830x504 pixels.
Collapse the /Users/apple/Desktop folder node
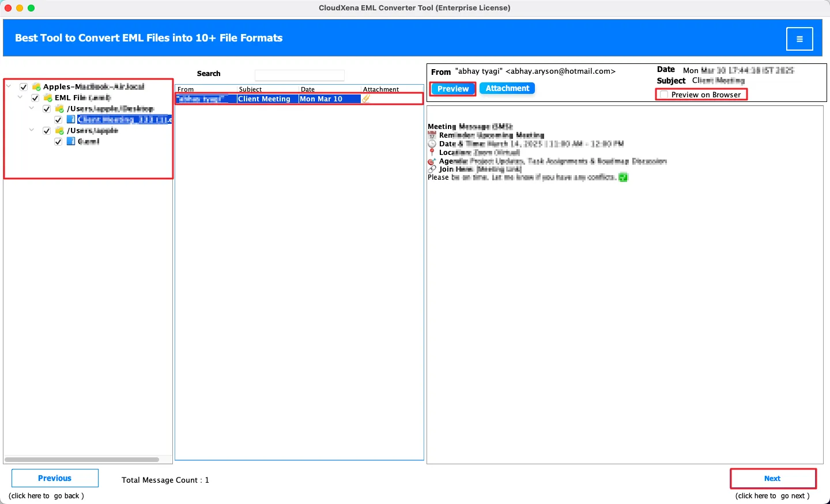[32, 108]
